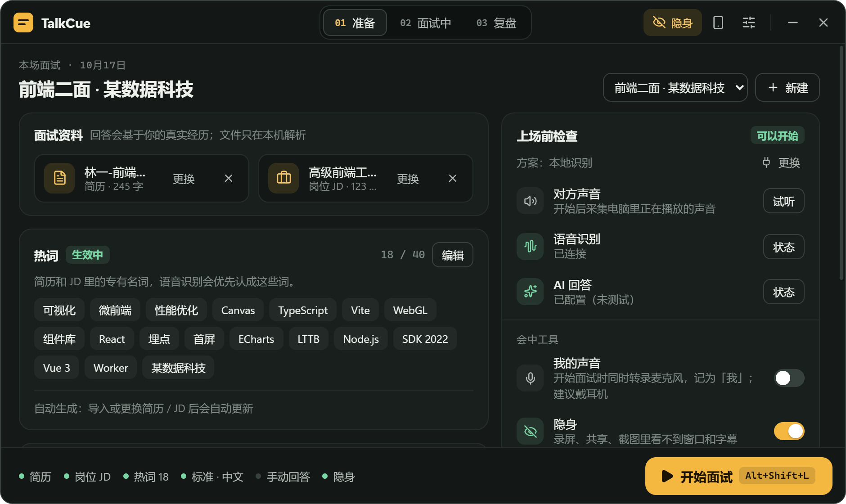The height and width of the screenshot is (504, 846).
Task: Click 更换 for 方案 本地识别
Action: (789, 162)
